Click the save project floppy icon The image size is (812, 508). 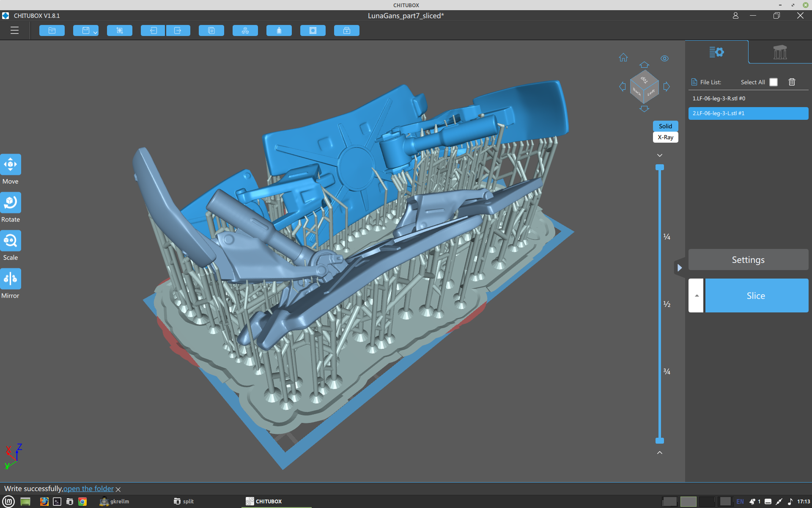pos(86,30)
